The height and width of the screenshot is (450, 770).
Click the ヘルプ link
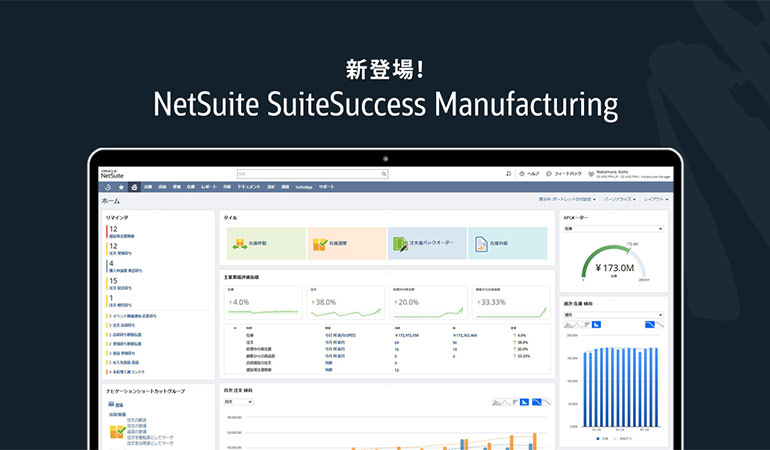point(533,174)
